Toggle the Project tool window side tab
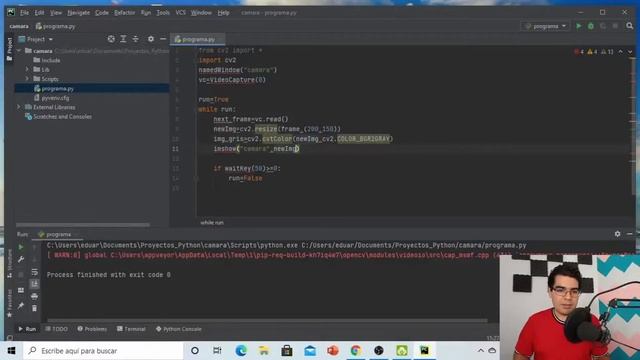Viewport: 640px width, 360px height. coord(10,49)
